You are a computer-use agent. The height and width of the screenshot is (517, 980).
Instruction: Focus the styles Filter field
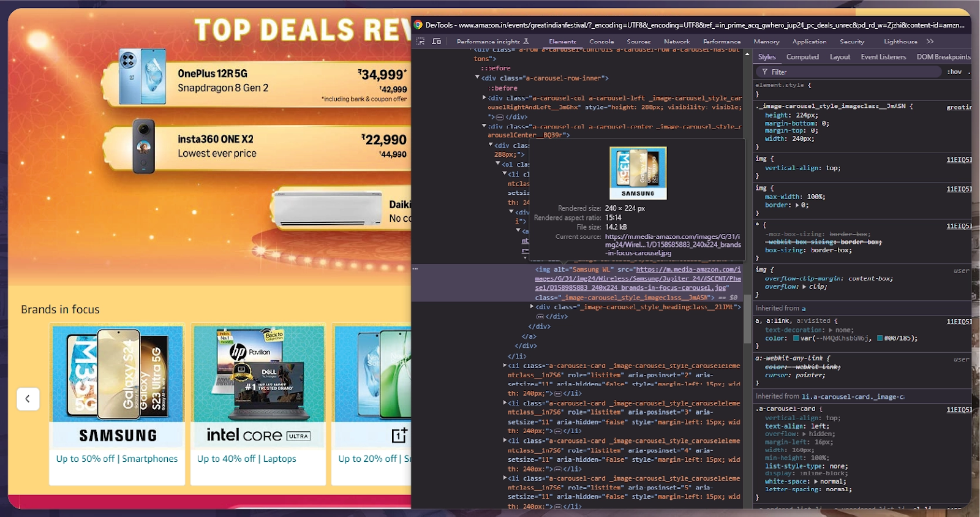pyautogui.click(x=848, y=72)
